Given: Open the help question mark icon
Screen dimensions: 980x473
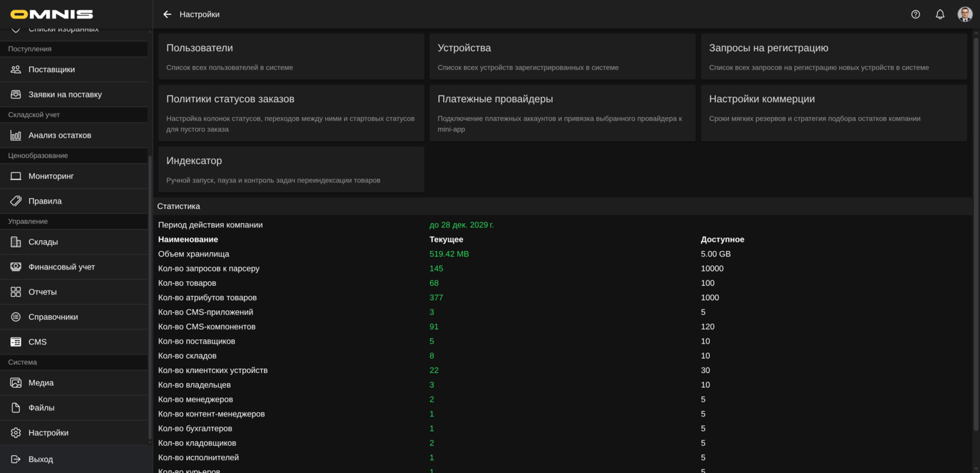Looking at the screenshot, I should (915, 14).
